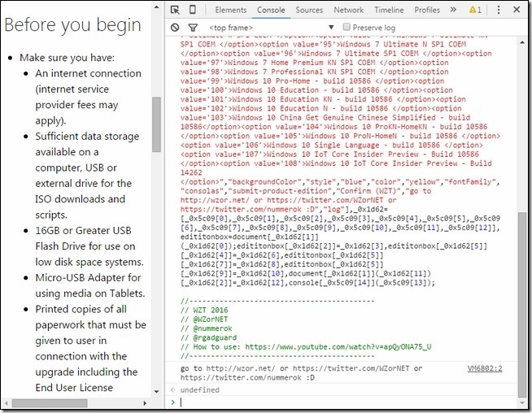The height and width of the screenshot is (413, 532).
Task: Toggle the device mode phone icon
Action: tap(192, 10)
